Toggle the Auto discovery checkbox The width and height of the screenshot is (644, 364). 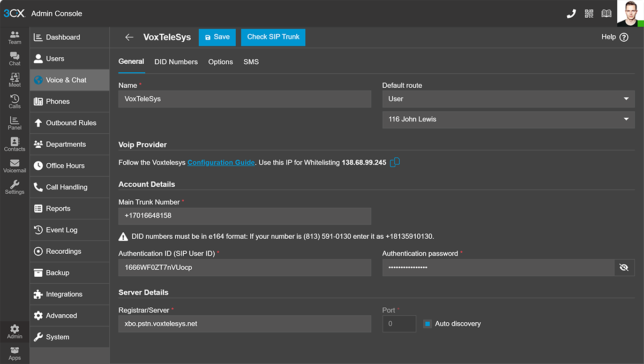428,324
